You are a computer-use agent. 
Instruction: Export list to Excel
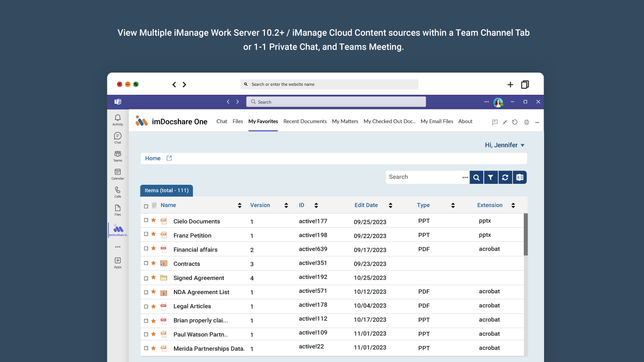(520, 177)
